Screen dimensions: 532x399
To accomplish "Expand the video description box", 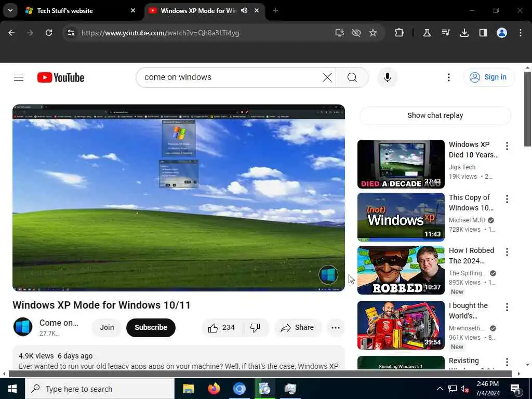I will (179, 357).
